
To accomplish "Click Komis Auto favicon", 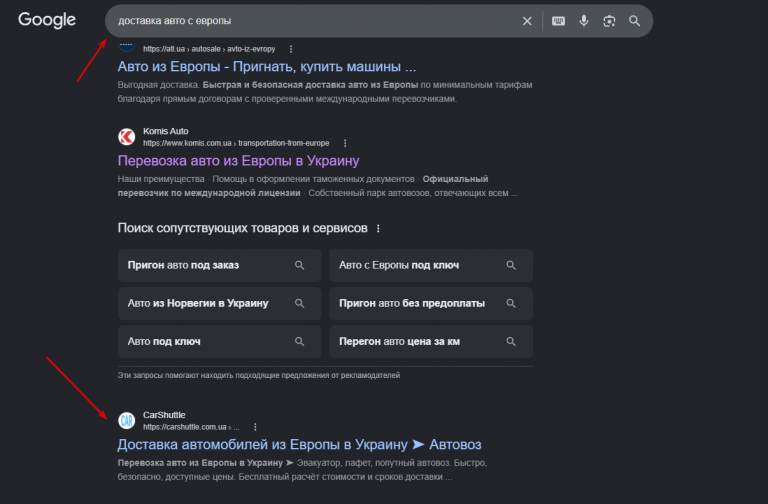I will [126, 137].
